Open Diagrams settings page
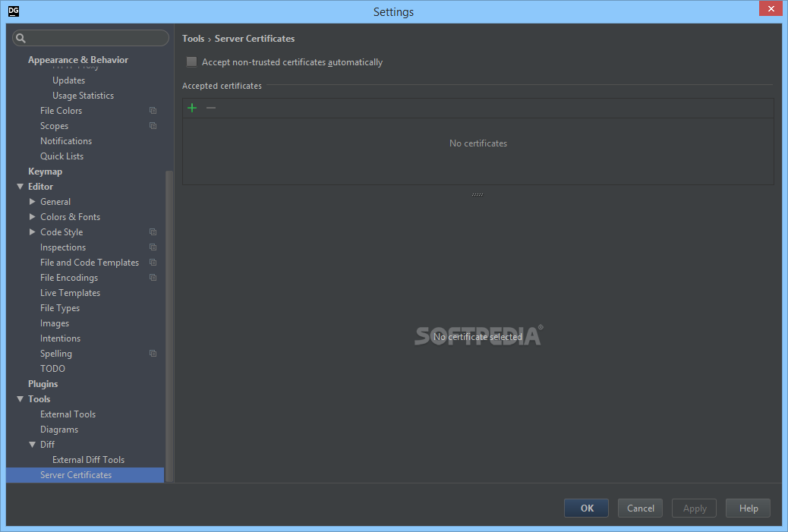The height and width of the screenshot is (532, 788). (59, 430)
